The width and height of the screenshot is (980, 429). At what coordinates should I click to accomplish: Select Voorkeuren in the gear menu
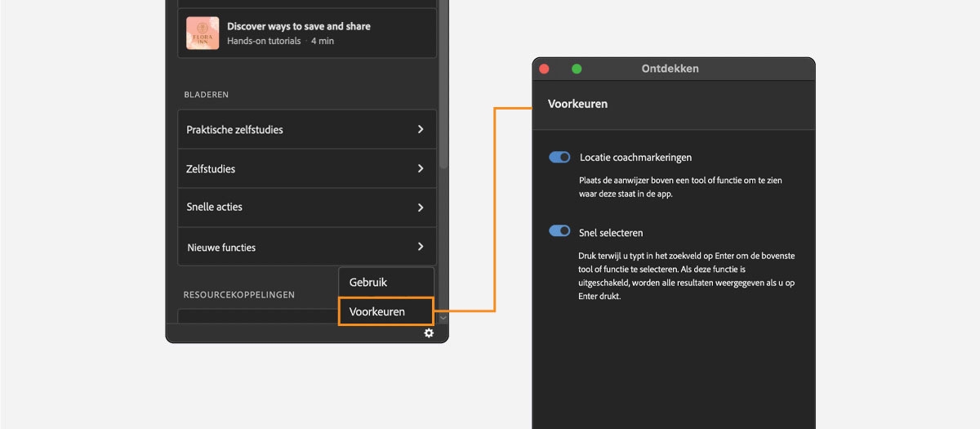point(377,311)
